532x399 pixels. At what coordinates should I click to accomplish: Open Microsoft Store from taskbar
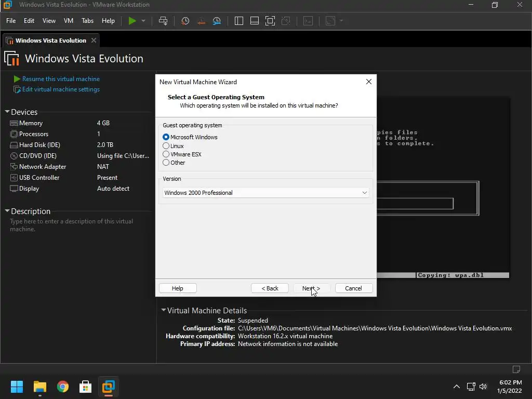(x=86, y=387)
